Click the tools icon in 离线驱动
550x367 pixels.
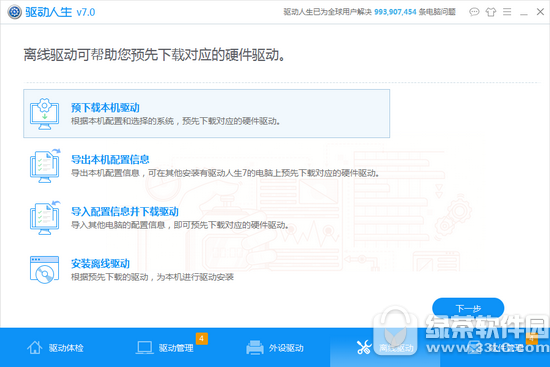click(364, 347)
